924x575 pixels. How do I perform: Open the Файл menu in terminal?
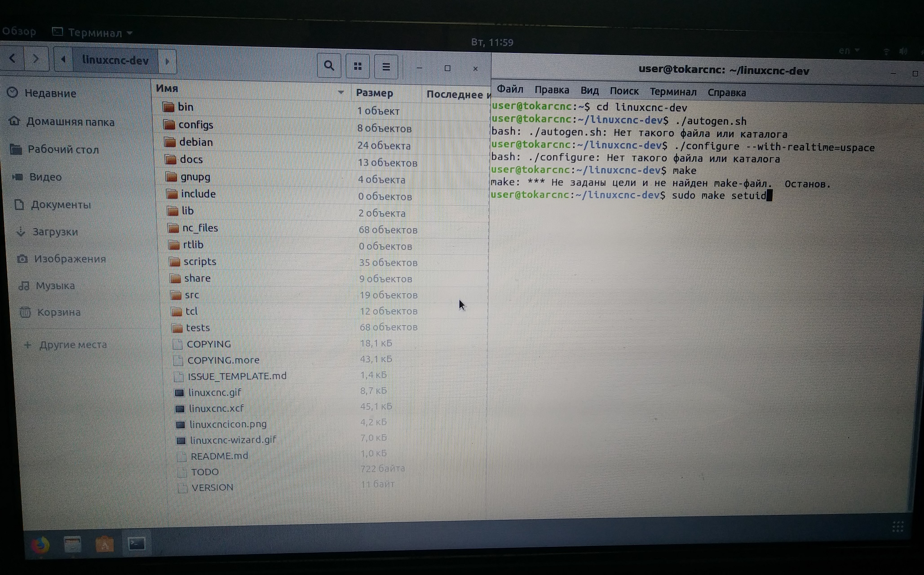[x=510, y=90]
